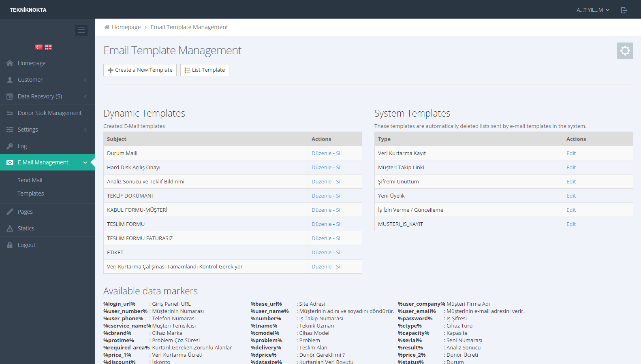Image resolution: width=641 pixels, height=364 pixels.
Task: Click the settings gear icon at top right
Action: point(625,51)
